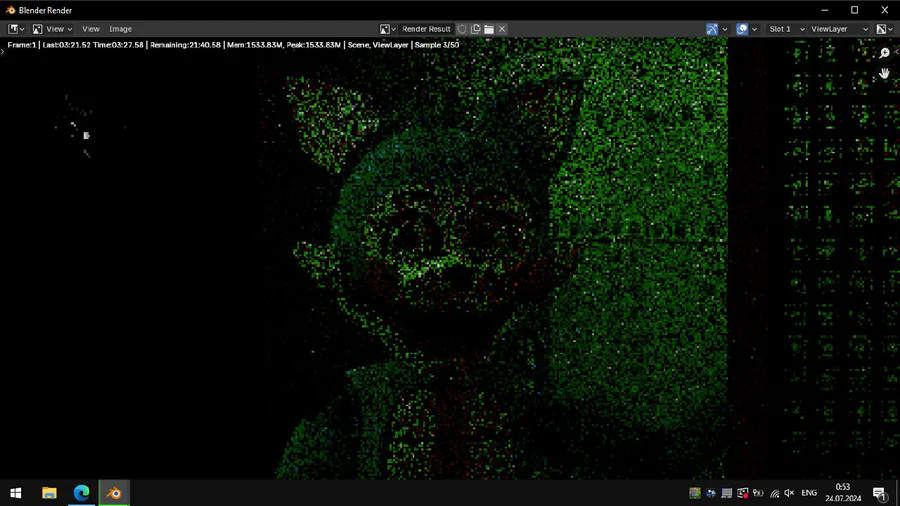Click the gray monitor tray icon

coord(727,493)
